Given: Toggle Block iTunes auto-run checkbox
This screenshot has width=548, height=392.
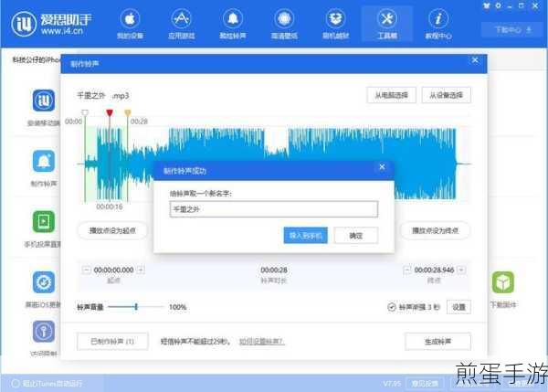Looking at the screenshot, I should (16, 383).
